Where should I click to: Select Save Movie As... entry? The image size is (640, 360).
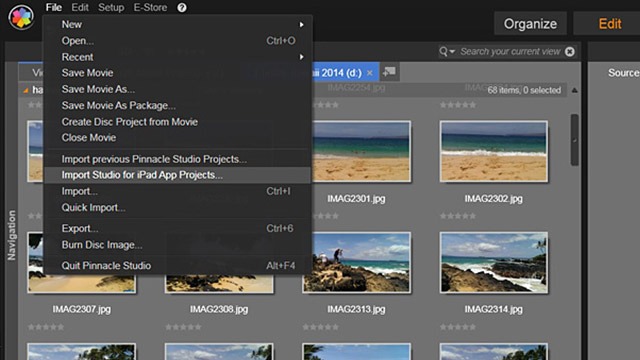tap(178, 89)
